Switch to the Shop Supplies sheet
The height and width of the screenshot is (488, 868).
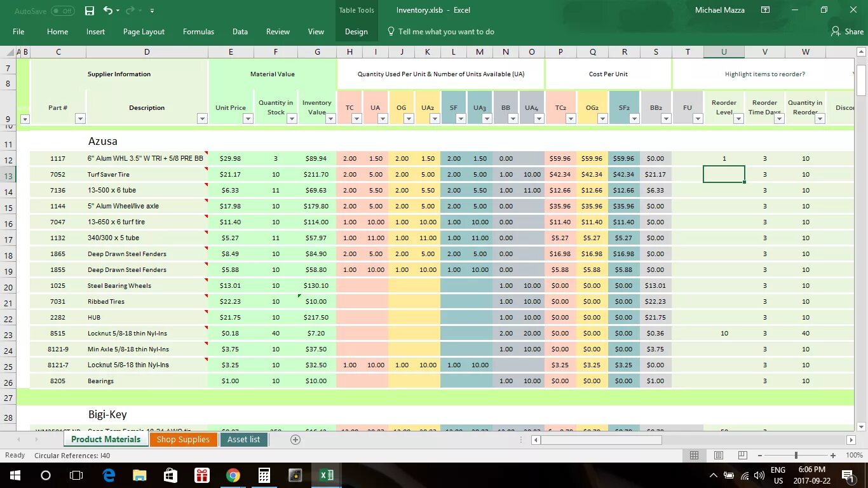[x=183, y=440]
